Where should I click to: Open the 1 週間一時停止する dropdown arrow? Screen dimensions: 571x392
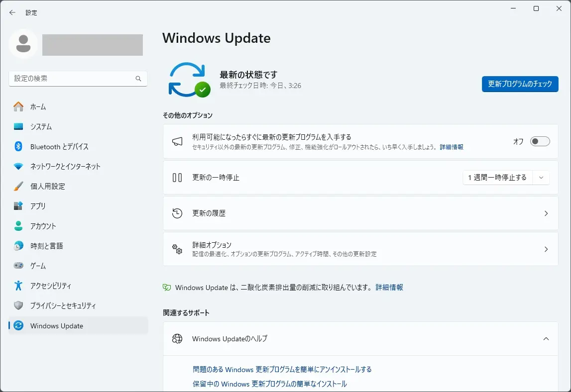point(541,178)
